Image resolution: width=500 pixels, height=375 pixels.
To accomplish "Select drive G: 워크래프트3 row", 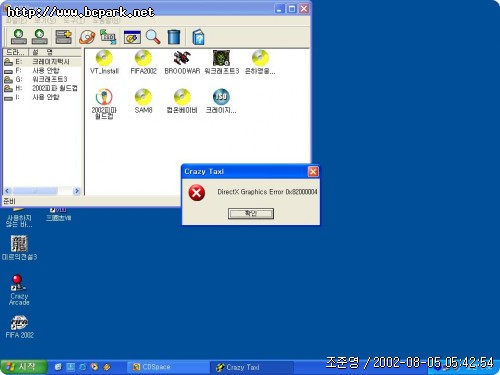I will pos(42,79).
